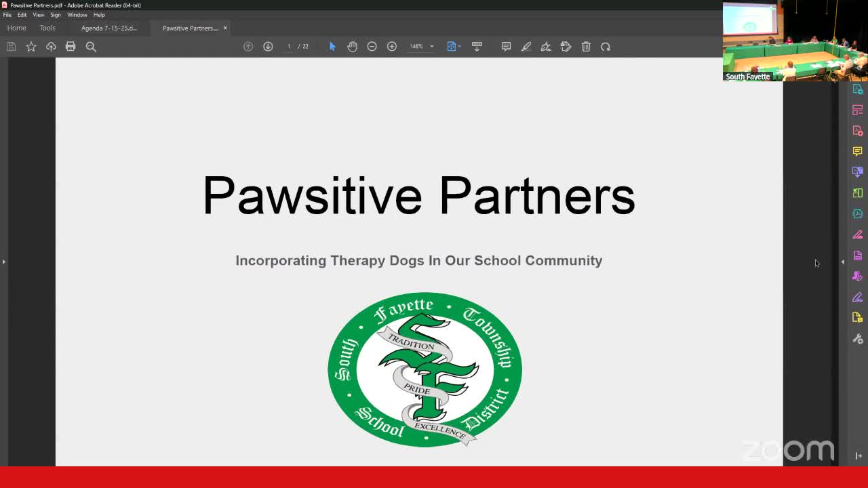
Task: Collapse the right tools pane arrow
Action: 843,262
